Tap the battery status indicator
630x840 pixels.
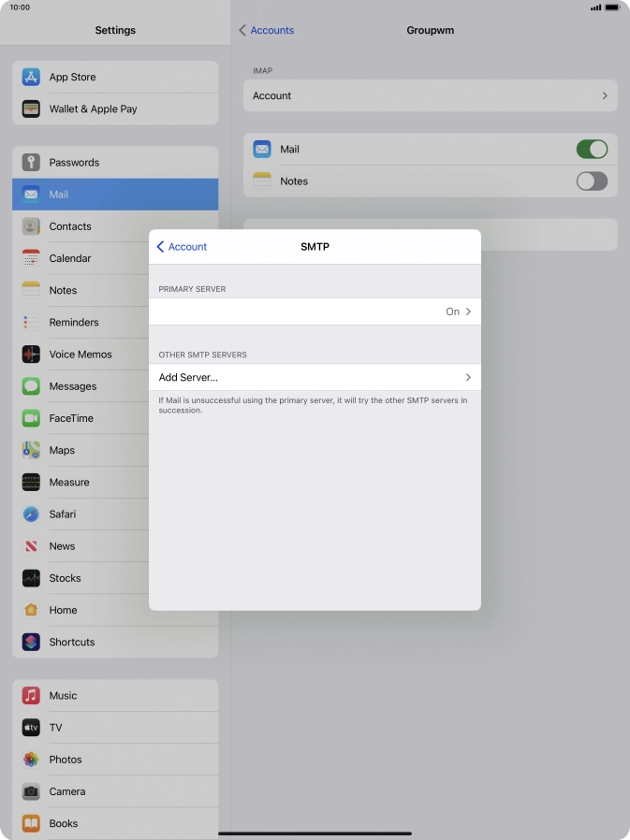tap(613, 7)
